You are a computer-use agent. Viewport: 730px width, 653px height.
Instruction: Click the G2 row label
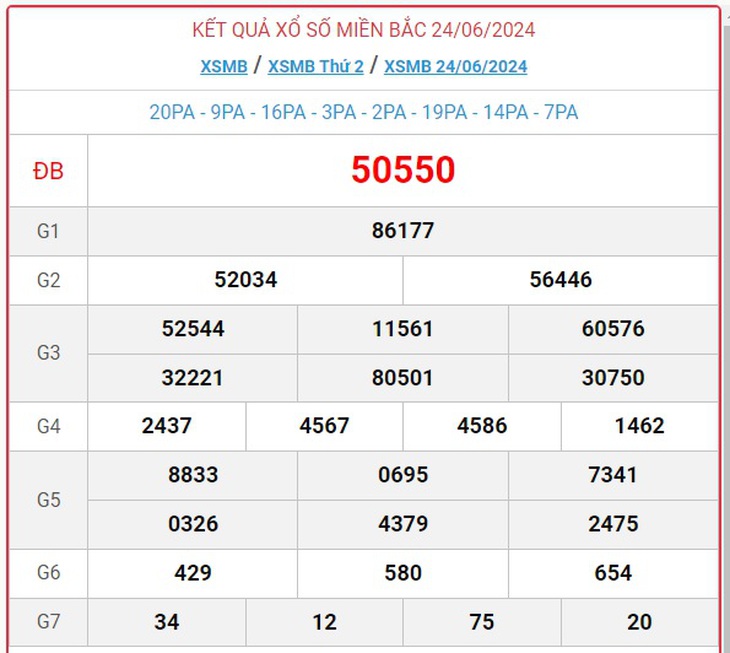tap(48, 281)
